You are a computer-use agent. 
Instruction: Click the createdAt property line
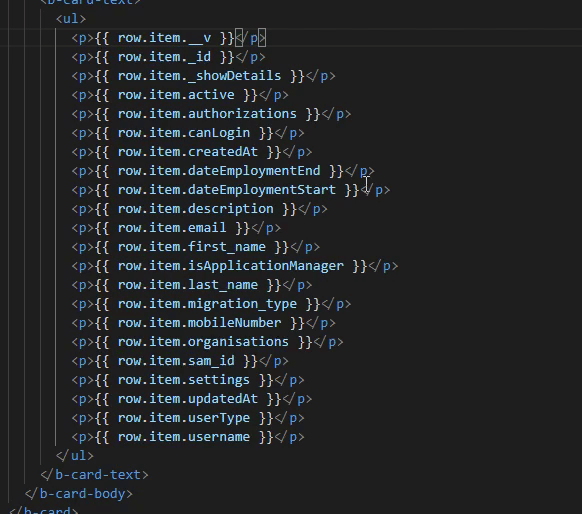click(x=192, y=151)
